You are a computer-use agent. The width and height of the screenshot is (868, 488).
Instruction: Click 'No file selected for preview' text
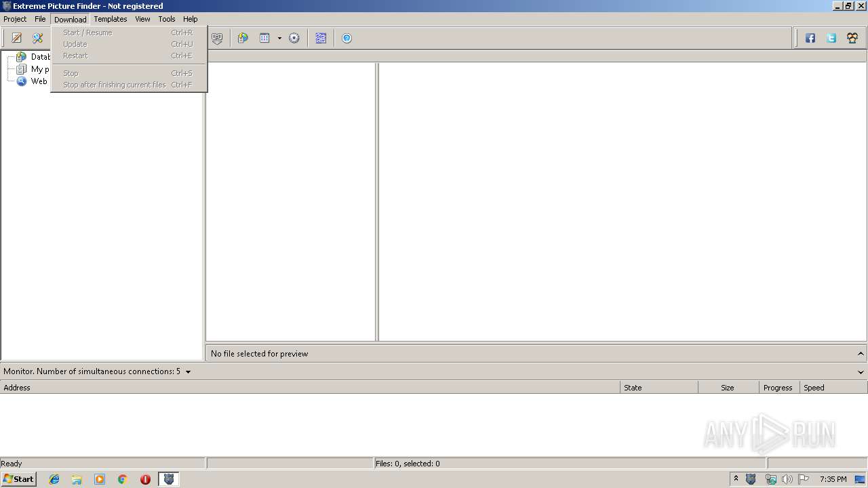(x=259, y=354)
